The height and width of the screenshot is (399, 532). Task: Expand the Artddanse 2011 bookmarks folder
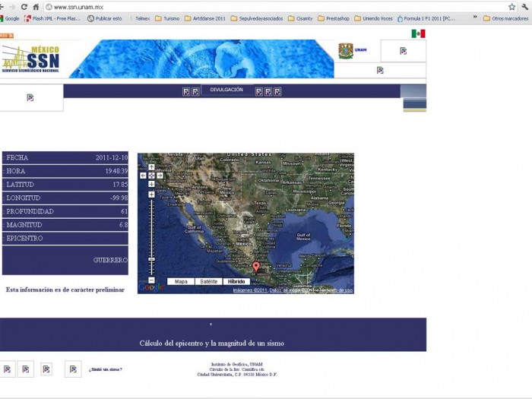(205, 19)
